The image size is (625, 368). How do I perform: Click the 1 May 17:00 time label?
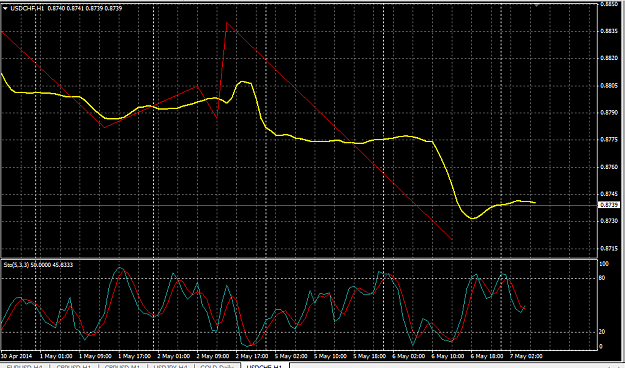pos(135,356)
